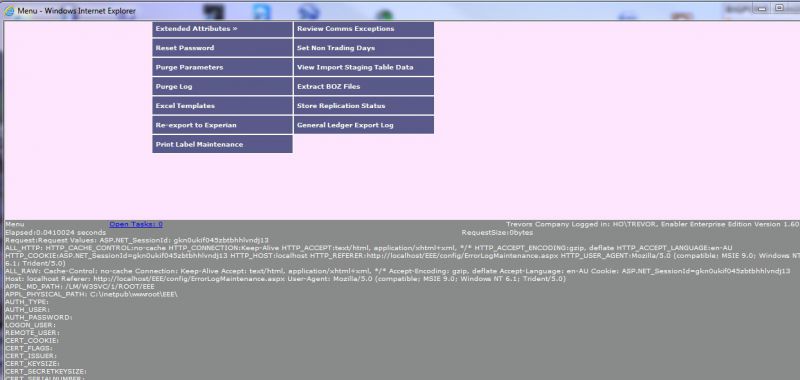Follow the Open Tasks: 0 link
The height and width of the screenshot is (380, 800).
point(136,224)
